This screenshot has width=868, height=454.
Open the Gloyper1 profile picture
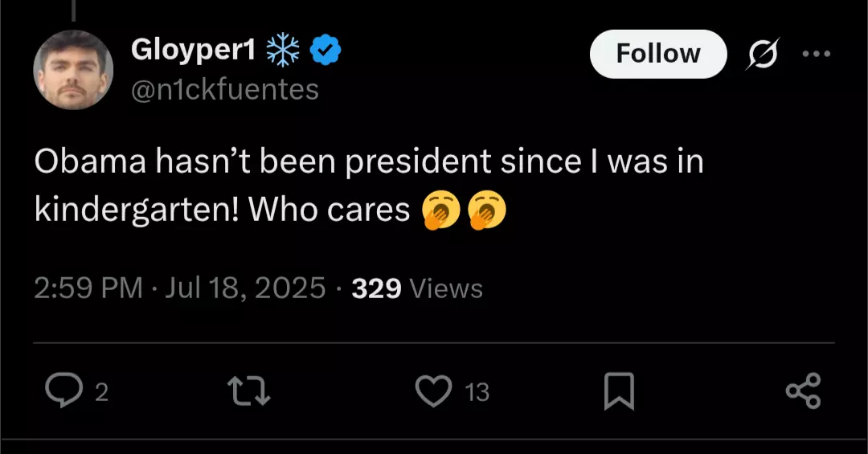click(x=73, y=70)
